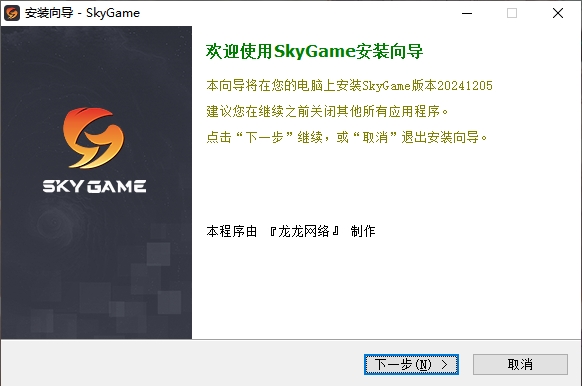Click the SkyGame icon in the title bar

point(12,13)
